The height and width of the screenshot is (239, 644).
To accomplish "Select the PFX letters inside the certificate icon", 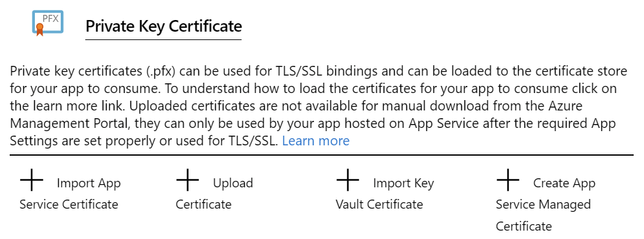I will point(51,18).
